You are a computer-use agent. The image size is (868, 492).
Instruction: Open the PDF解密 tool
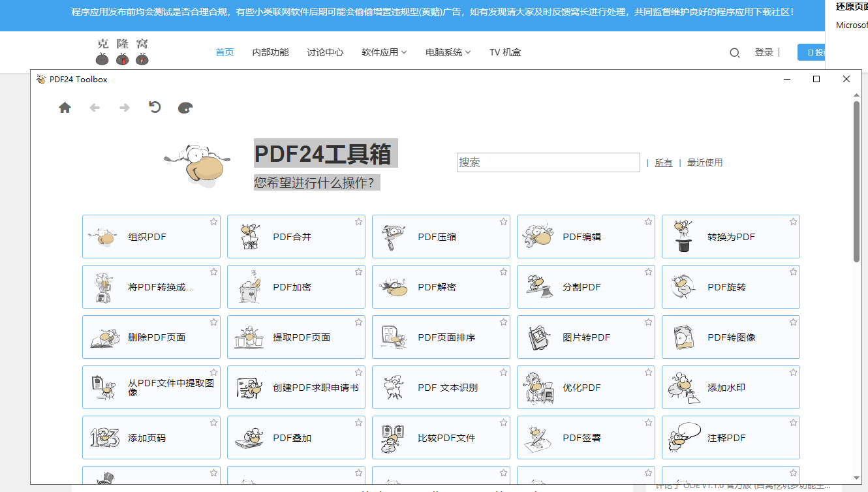441,287
